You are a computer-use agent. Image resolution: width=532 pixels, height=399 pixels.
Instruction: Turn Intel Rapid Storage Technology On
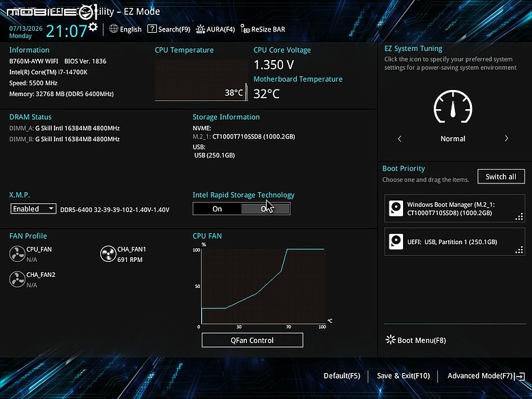click(x=217, y=209)
